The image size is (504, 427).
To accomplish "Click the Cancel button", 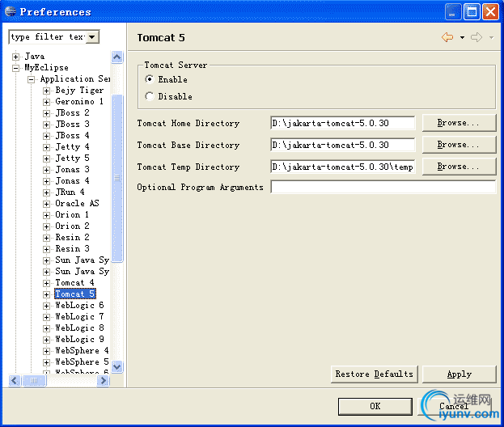I will 454,407.
